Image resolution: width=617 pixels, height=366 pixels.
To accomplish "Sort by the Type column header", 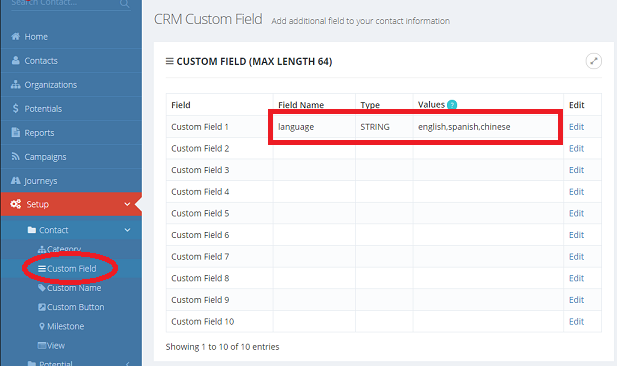I will [384, 105].
